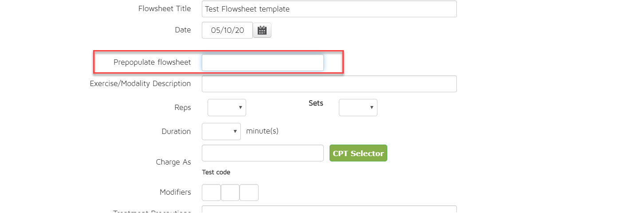
Task: Click the Date input showing 05/10/20
Action: click(227, 30)
